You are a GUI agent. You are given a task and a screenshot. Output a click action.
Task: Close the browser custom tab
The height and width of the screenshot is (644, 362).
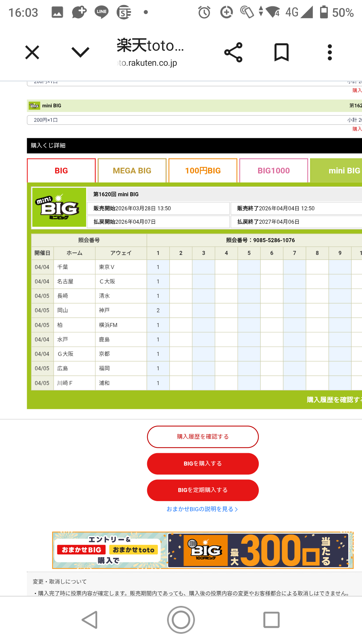(32, 52)
